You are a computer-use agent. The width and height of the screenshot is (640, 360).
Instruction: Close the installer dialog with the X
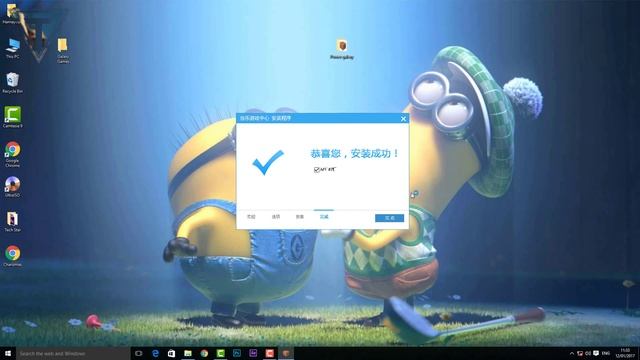pyautogui.click(x=403, y=118)
